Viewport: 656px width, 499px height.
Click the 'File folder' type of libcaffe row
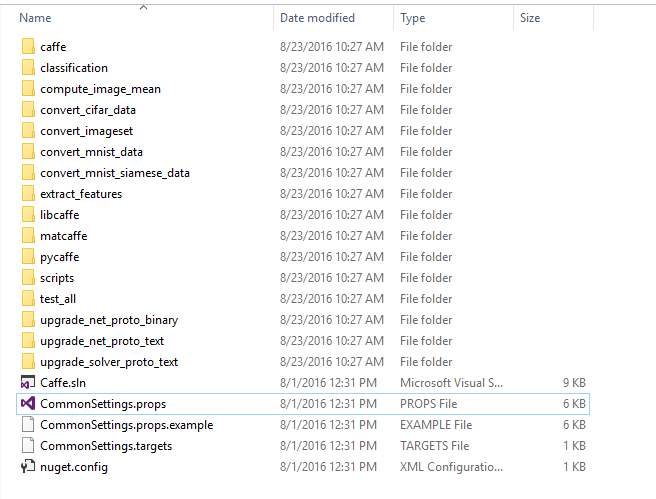click(426, 214)
